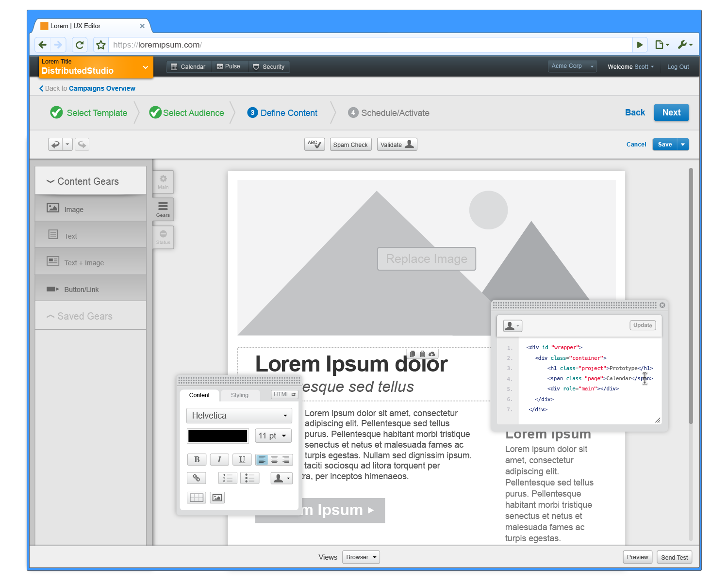This screenshot has height=582, width=728.
Task: Click the undo arrow button
Action: (x=55, y=145)
